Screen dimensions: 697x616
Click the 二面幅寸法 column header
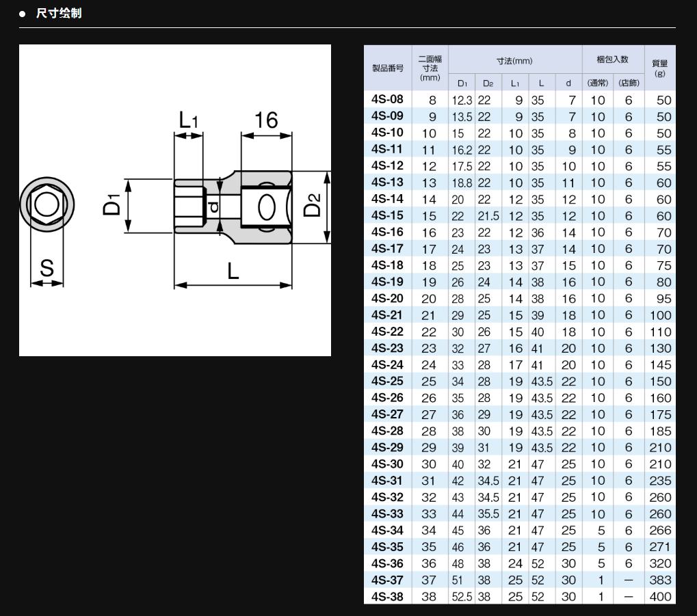(x=430, y=68)
